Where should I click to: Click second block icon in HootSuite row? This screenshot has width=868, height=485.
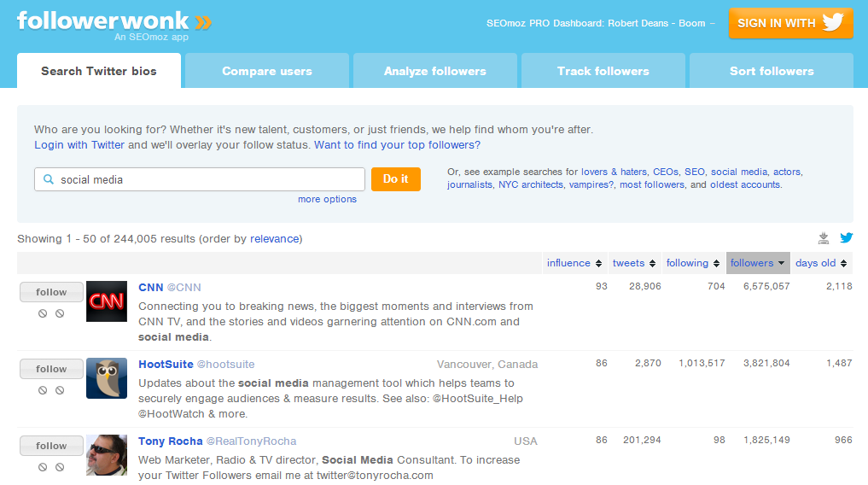(60, 390)
